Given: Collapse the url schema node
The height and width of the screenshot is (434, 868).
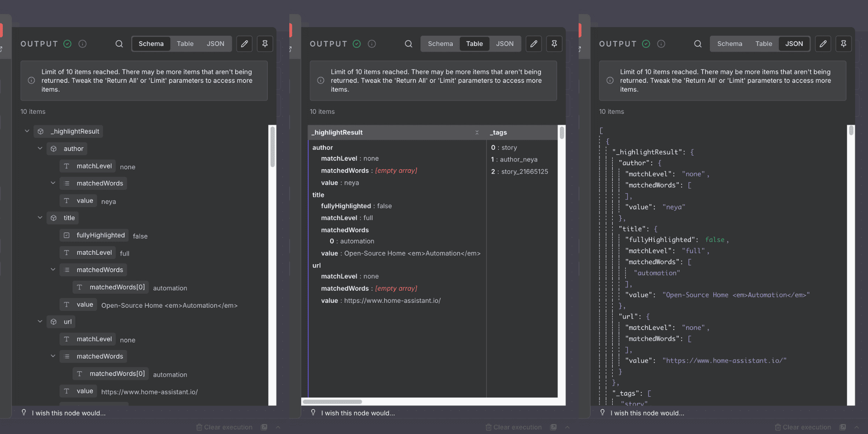Looking at the screenshot, I should click(40, 321).
